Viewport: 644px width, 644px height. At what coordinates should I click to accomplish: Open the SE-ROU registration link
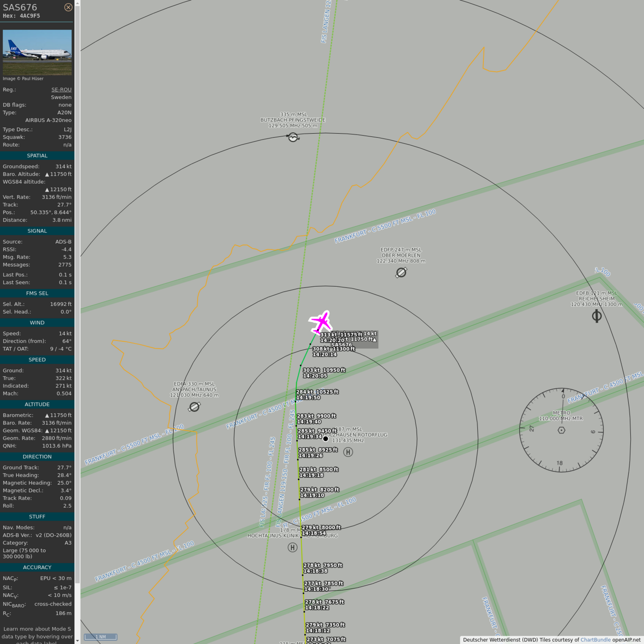point(61,89)
